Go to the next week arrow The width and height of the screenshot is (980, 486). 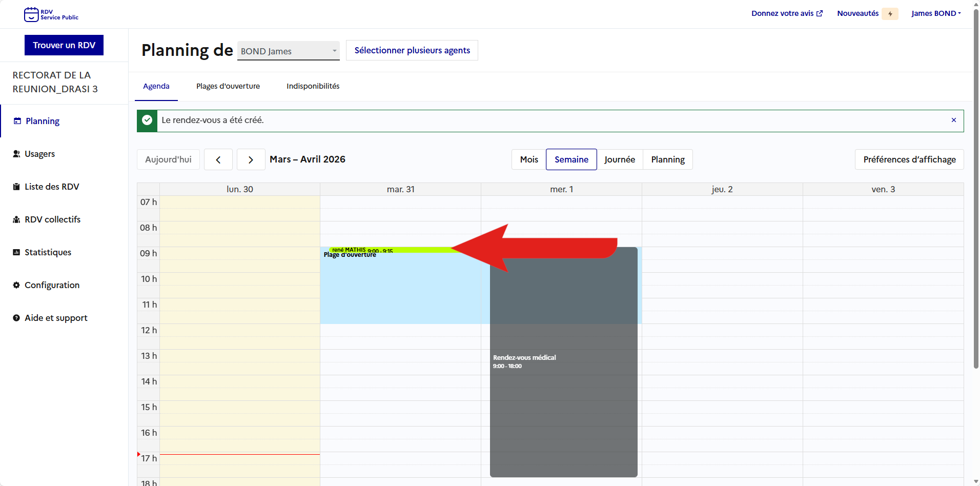[251, 159]
